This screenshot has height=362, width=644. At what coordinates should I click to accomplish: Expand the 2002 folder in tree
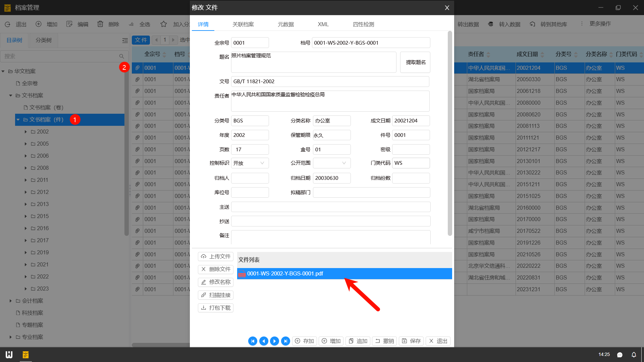point(26,132)
